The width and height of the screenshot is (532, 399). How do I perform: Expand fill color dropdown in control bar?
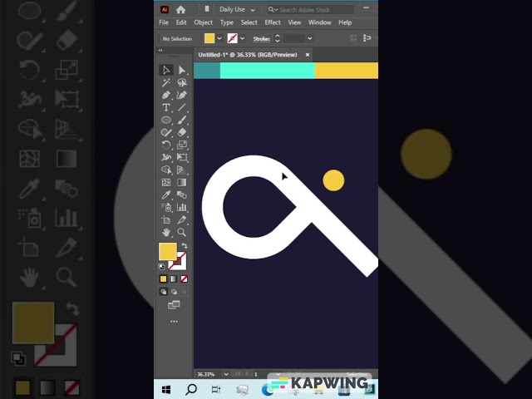pos(219,38)
